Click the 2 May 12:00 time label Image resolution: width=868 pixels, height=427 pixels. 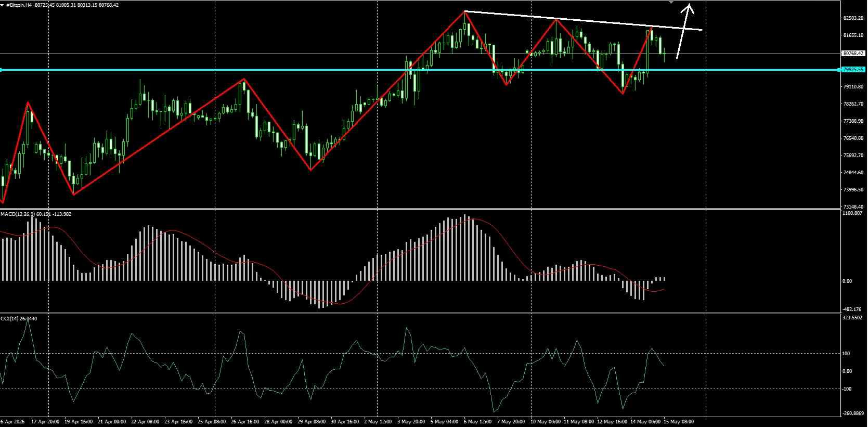pos(378,422)
